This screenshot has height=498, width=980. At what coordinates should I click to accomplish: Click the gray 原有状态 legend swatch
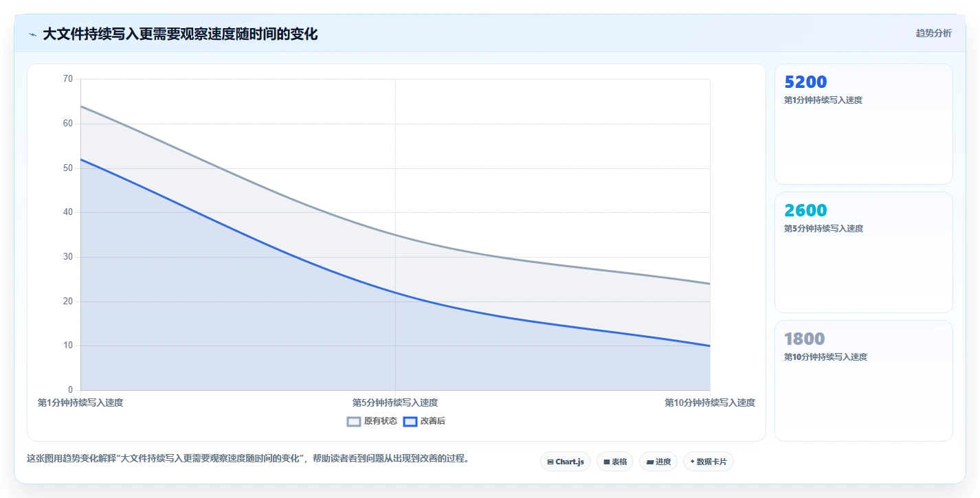[x=354, y=422]
